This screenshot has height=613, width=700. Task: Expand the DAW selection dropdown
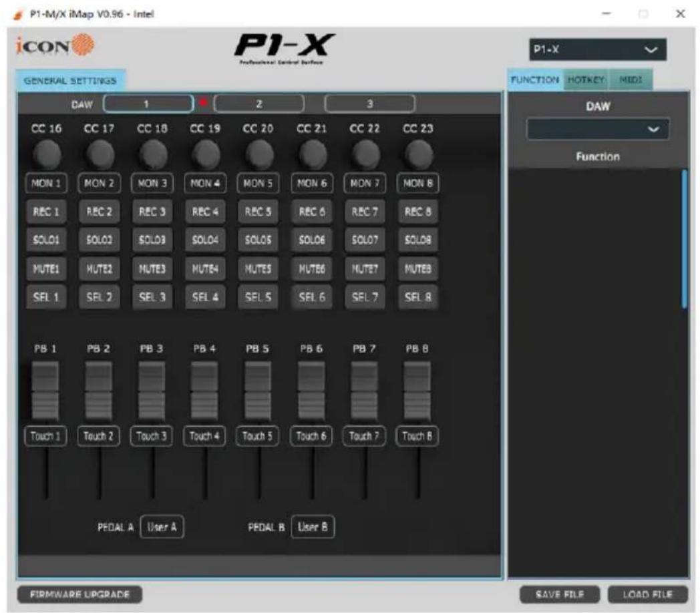pos(598,129)
